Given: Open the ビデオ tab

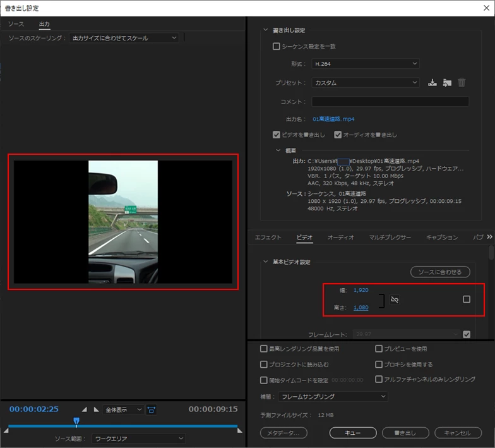Looking at the screenshot, I should point(304,238).
